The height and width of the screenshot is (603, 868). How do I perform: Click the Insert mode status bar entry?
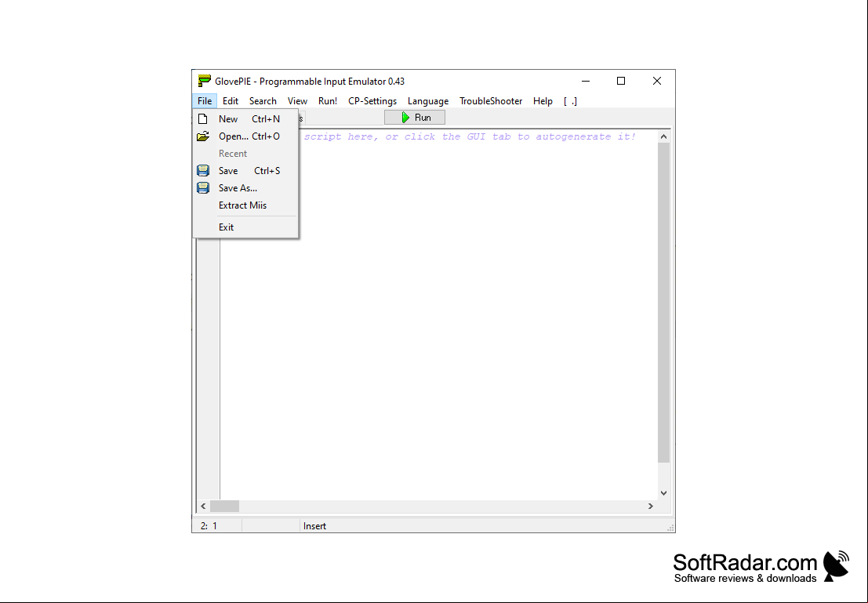tap(314, 526)
